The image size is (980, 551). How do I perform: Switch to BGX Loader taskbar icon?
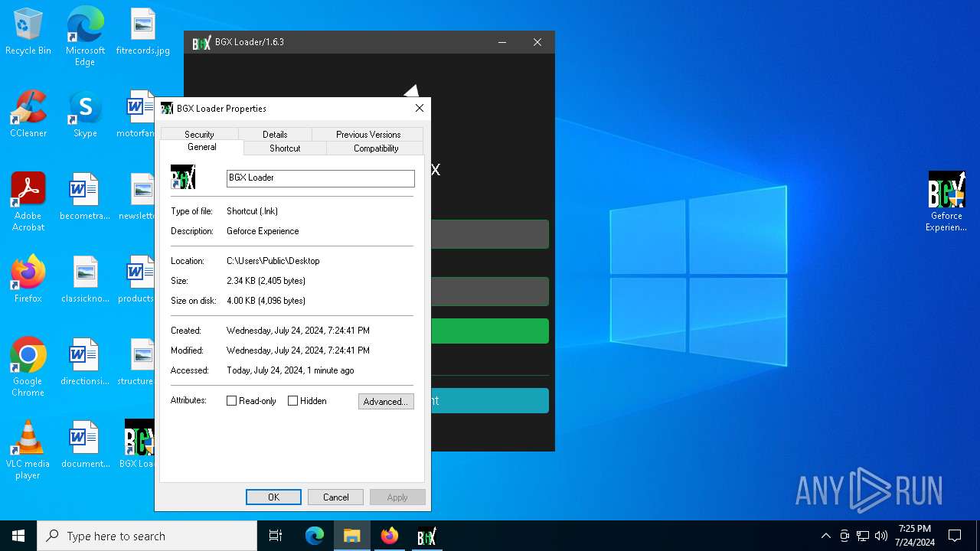[426, 536]
